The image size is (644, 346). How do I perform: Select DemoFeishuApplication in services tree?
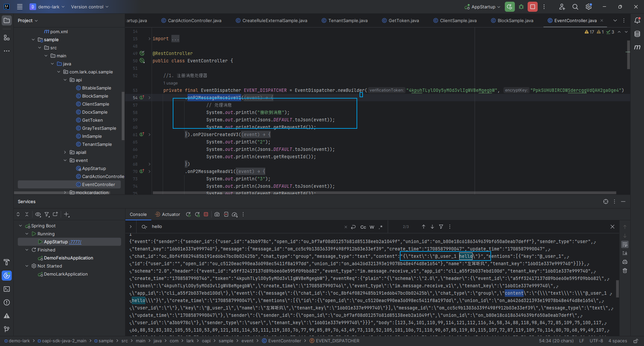point(68,258)
